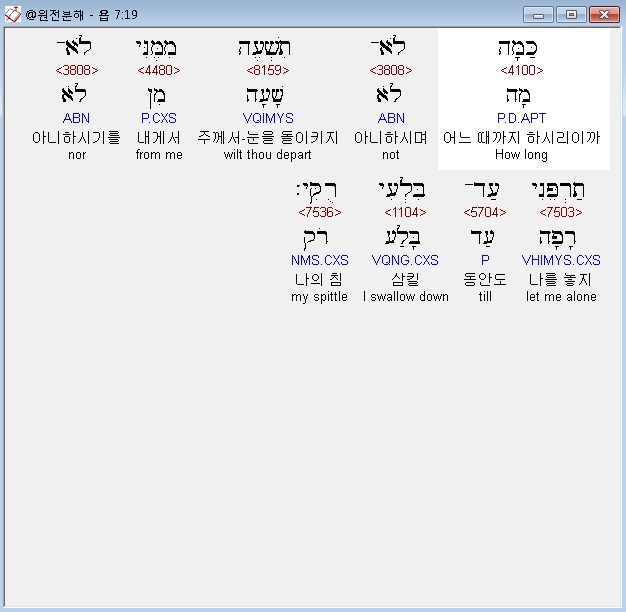Click Korean gloss '나를 놓지'
The image size is (626, 612).
561,279
